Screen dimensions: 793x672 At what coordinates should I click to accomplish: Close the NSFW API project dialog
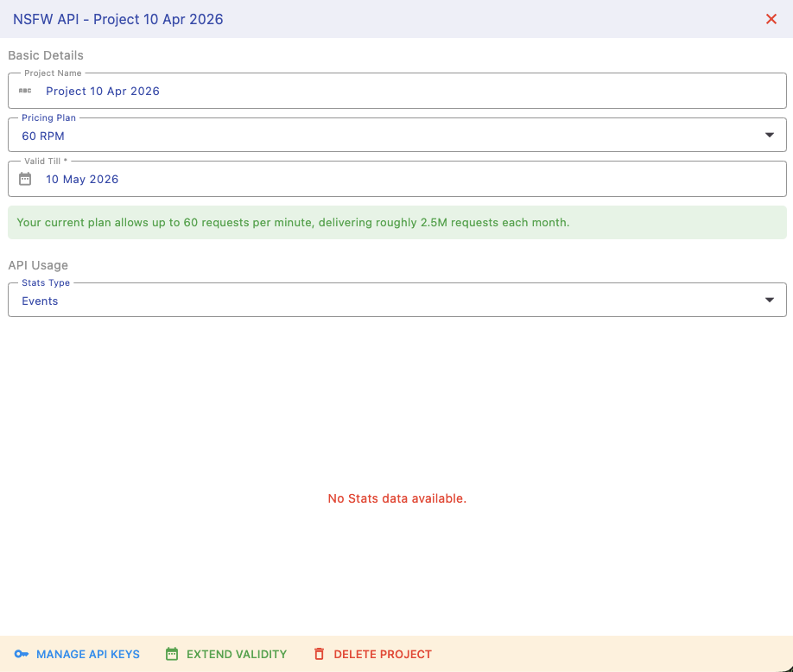pyautogui.click(x=771, y=19)
